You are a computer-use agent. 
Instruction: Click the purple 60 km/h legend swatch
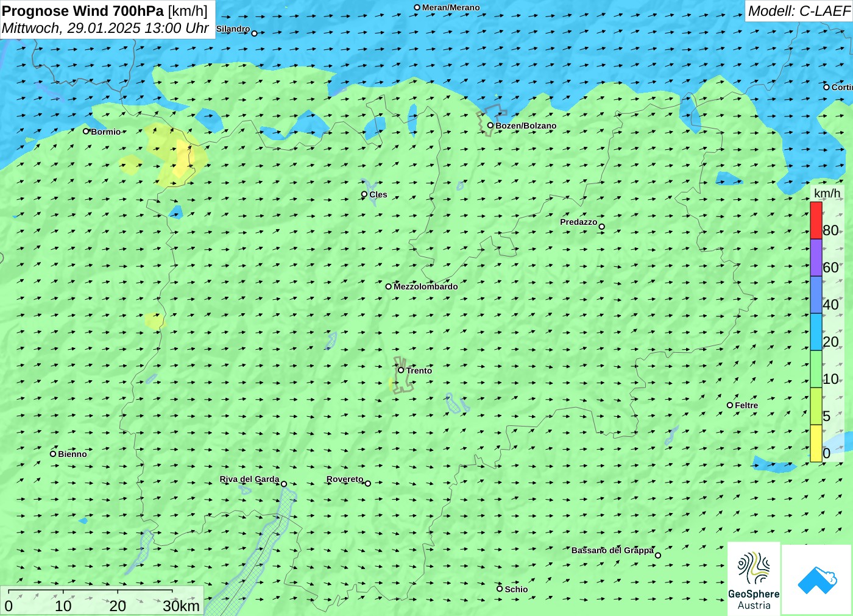coord(816,257)
